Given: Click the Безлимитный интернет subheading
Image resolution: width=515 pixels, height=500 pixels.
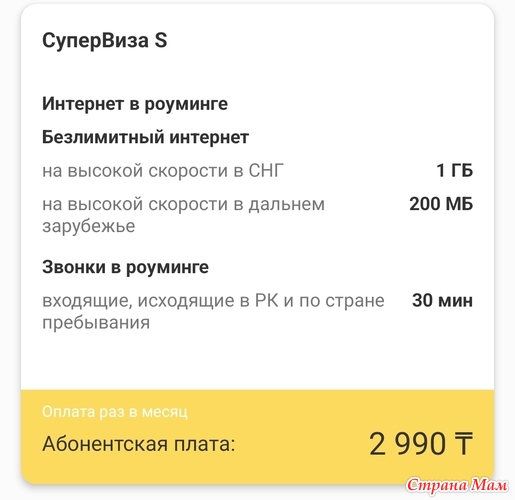Looking at the screenshot, I should 145,137.
